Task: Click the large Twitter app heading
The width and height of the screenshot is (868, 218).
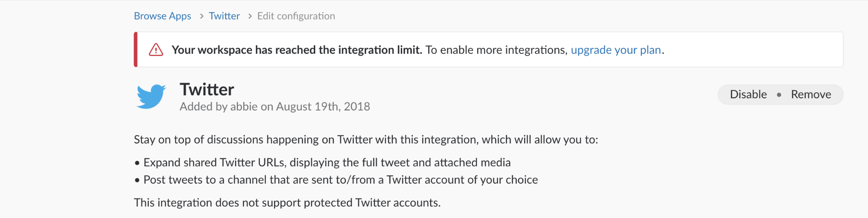Action: tap(207, 89)
